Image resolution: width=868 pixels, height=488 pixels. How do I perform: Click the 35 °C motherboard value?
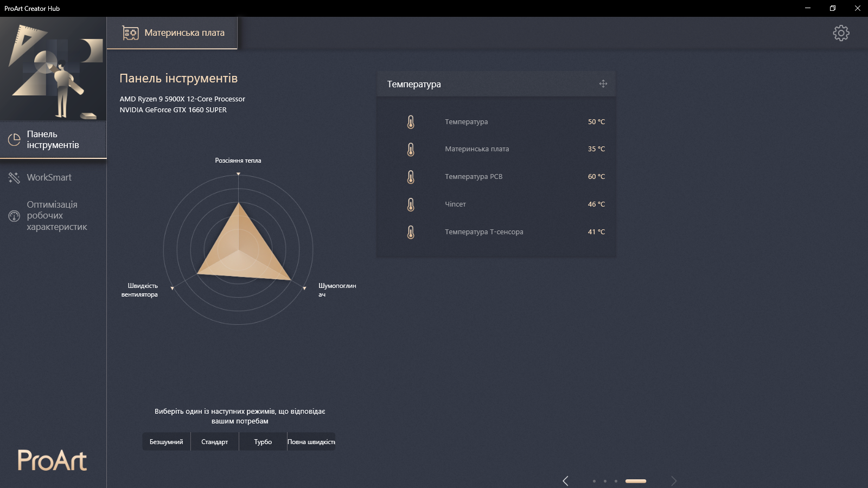[x=596, y=149]
